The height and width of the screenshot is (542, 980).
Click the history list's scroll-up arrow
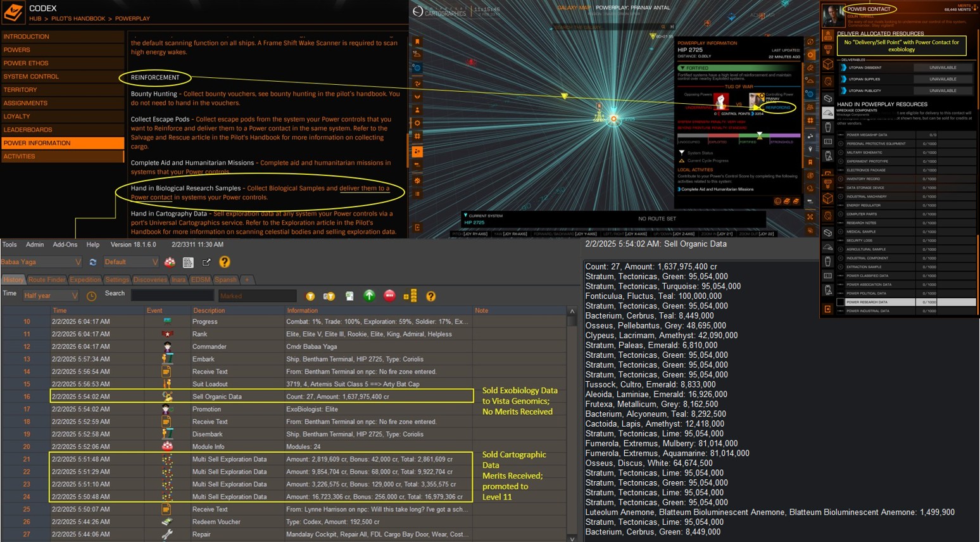coord(572,311)
